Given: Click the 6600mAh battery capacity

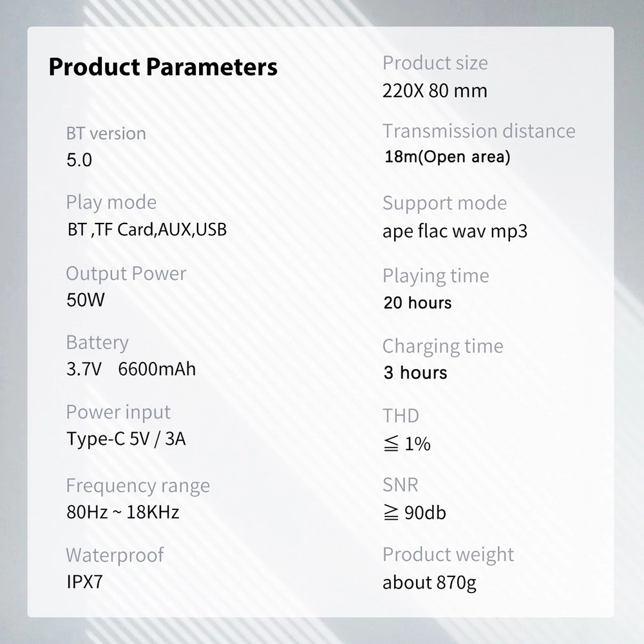Looking at the screenshot, I should click(x=157, y=369).
